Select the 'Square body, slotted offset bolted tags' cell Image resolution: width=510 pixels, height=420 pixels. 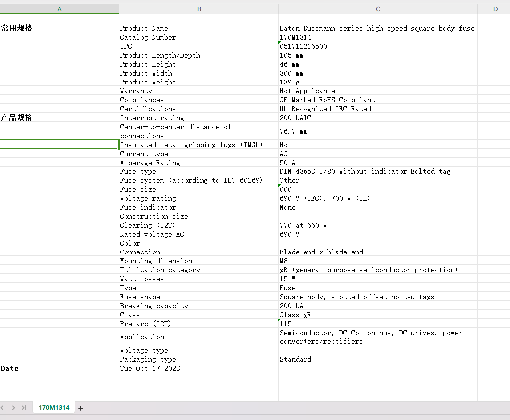[378, 297]
